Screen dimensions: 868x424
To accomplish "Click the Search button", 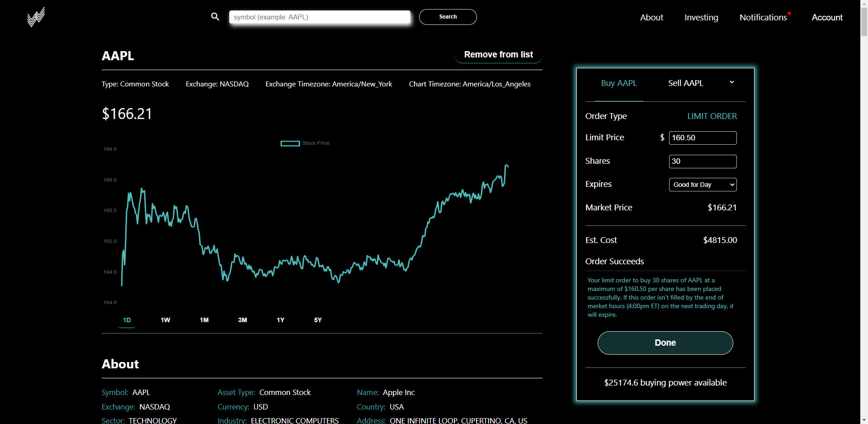I will (448, 17).
